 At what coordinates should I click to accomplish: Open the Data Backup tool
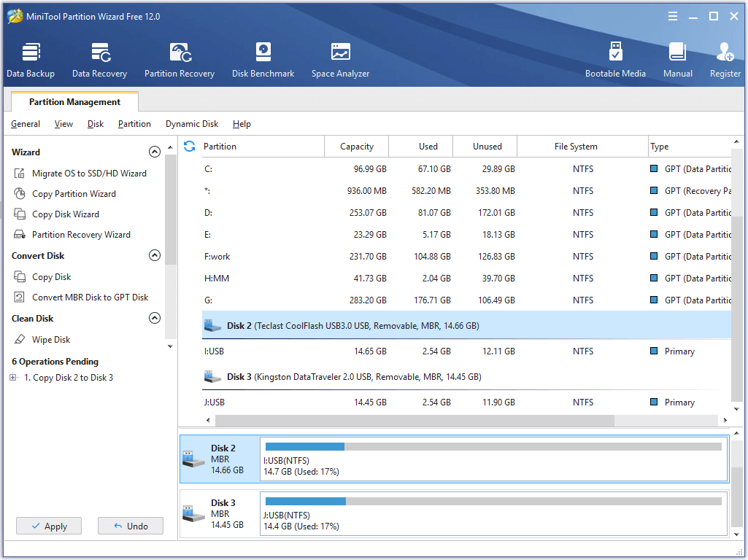[x=31, y=60]
